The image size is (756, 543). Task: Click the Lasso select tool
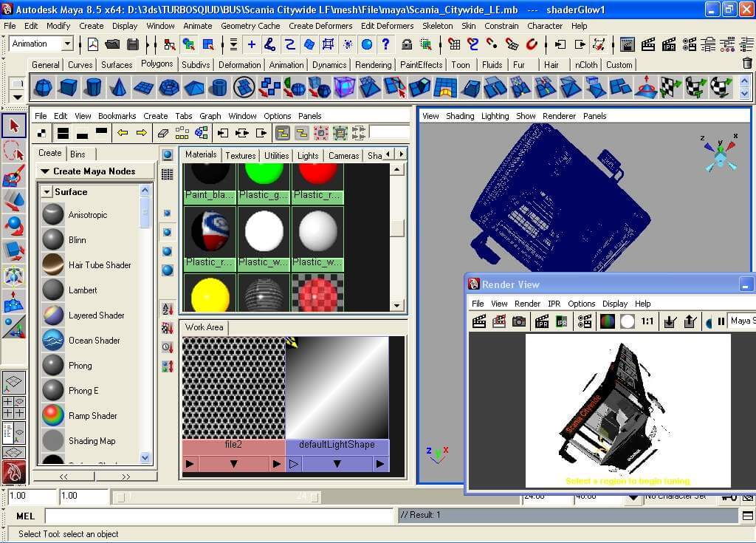pos(14,150)
